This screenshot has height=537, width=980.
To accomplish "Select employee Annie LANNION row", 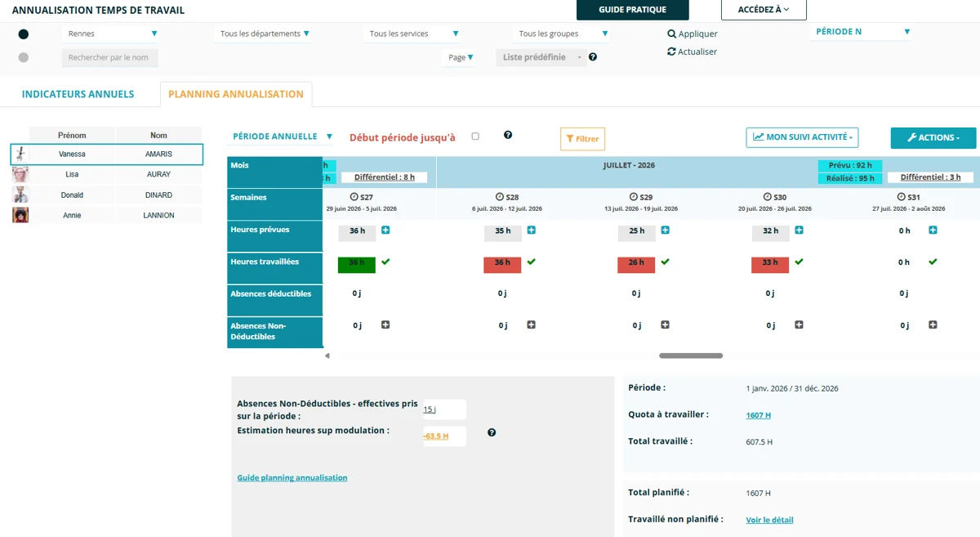I will [106, 216].
